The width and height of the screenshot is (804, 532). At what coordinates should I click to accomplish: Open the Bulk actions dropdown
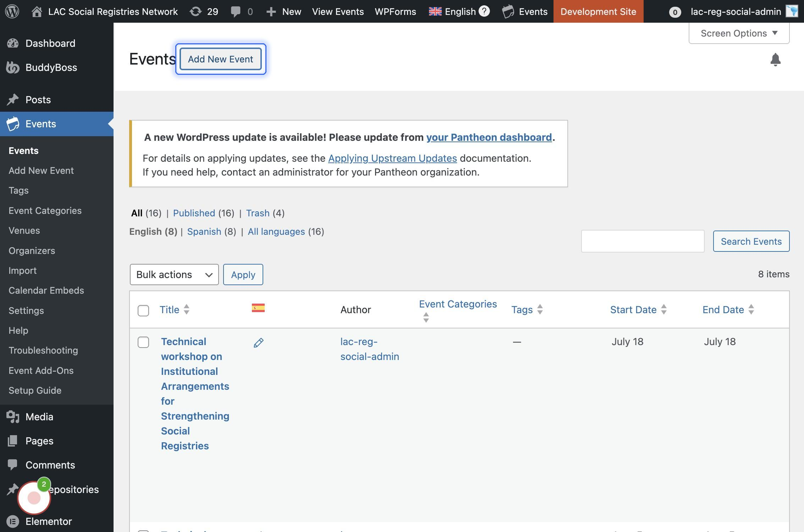(174, 275)
